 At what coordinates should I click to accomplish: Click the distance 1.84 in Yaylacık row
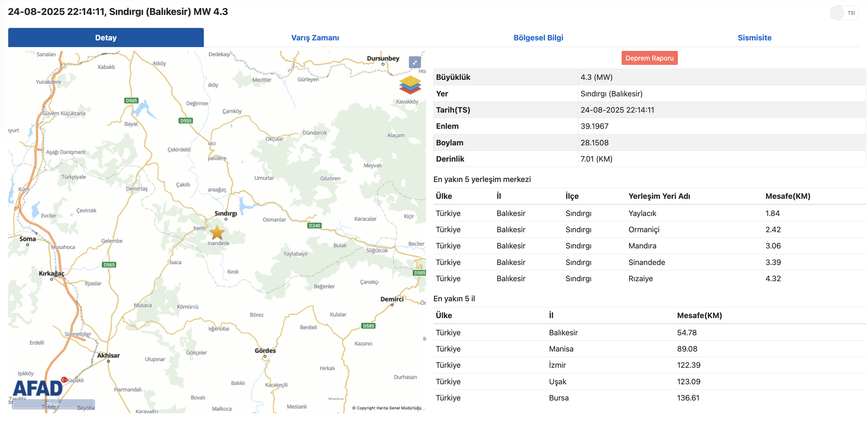772,213
